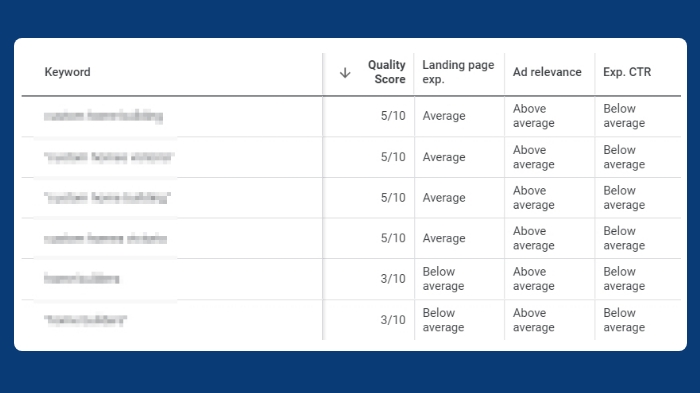700x393 pixels.
Task: Select first row's Below average Exp. CTR
Action: click(624, 116)
